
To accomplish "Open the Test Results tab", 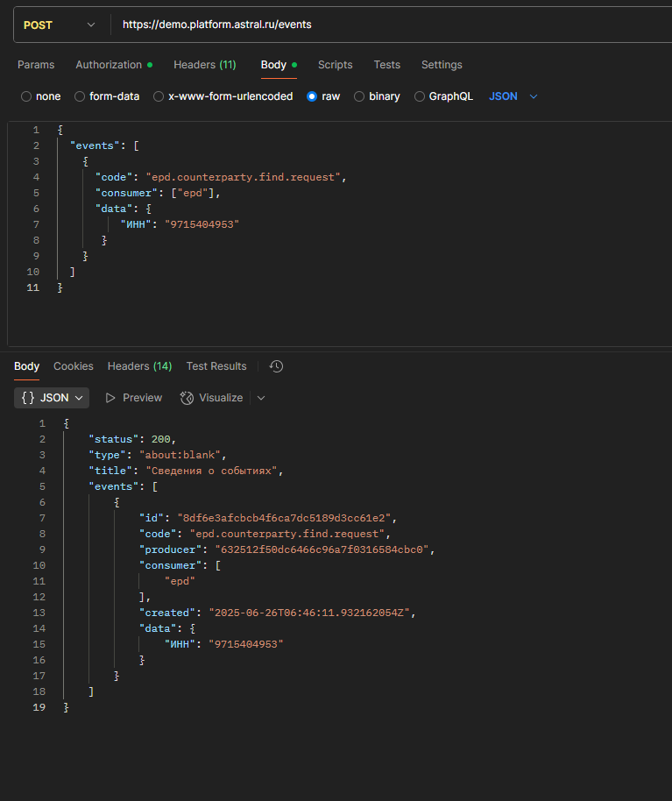I will pyautogui.click(x=216, y=366).
